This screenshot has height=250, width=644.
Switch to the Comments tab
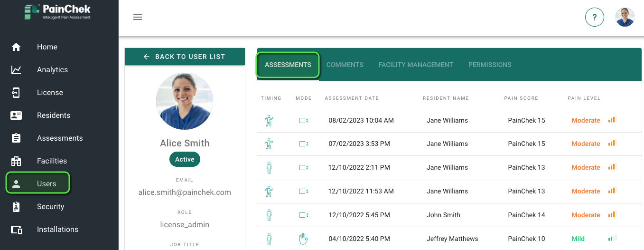point(345,65)
